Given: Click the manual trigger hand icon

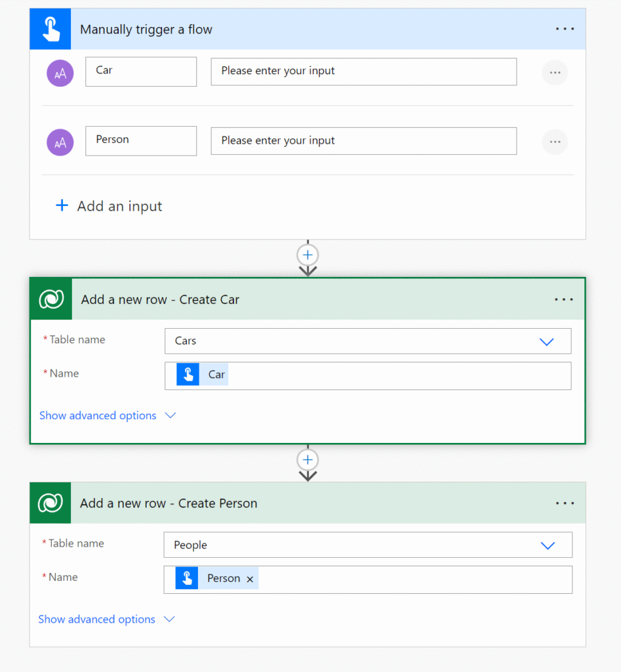Looking at the screenshot, I should (50, 29).
